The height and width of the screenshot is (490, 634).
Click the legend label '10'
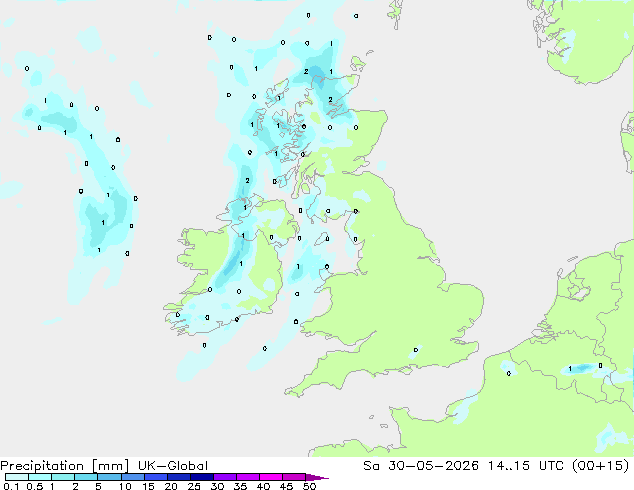(x=125, y=486)
